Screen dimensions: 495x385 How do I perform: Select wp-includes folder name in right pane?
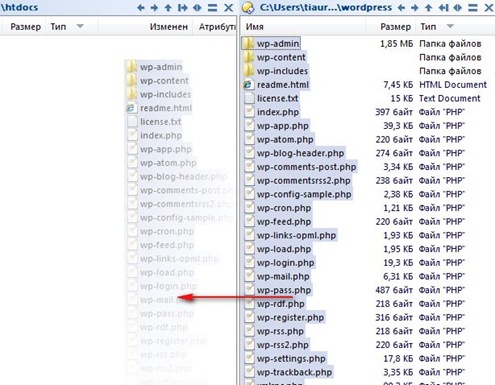(x=282, y=71)
